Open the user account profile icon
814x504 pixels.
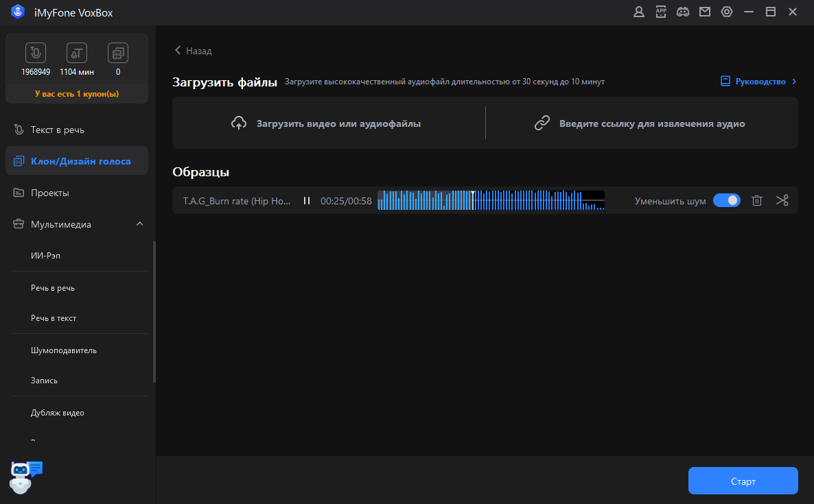[638, 12]
